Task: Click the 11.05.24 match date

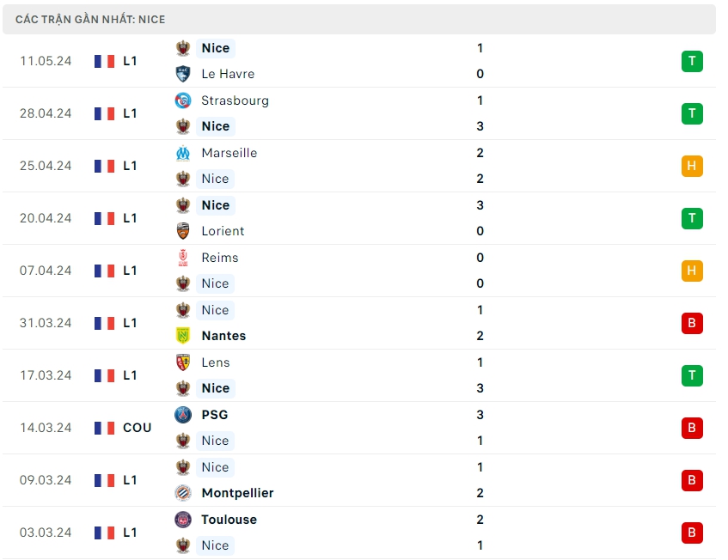Action: click(x=46, y=61)
